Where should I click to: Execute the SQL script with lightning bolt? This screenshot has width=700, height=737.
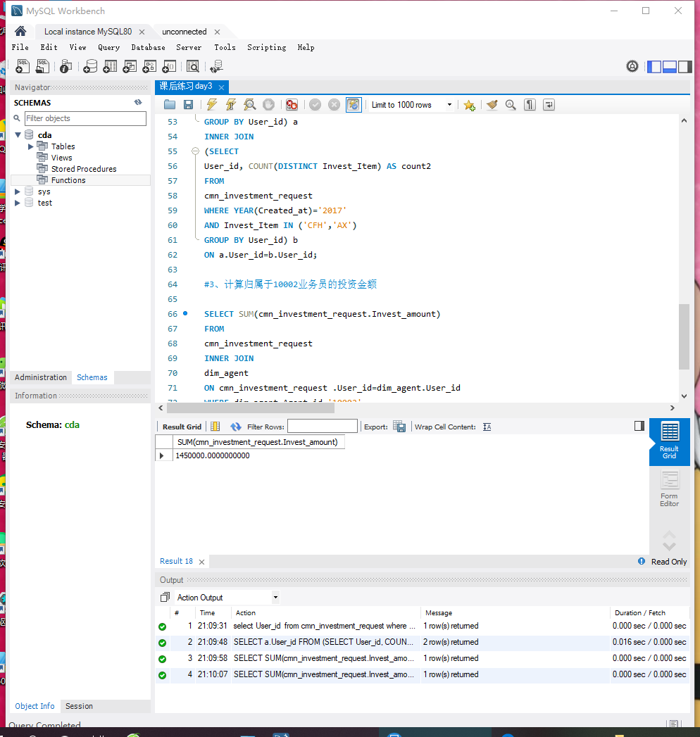click(x=211, y=105)
